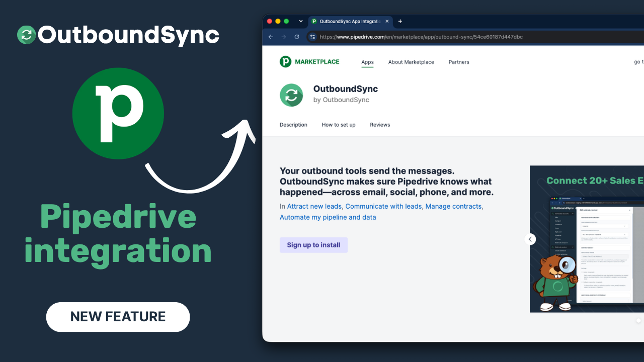Click the browser forward arrow

(x=284, y=37)
